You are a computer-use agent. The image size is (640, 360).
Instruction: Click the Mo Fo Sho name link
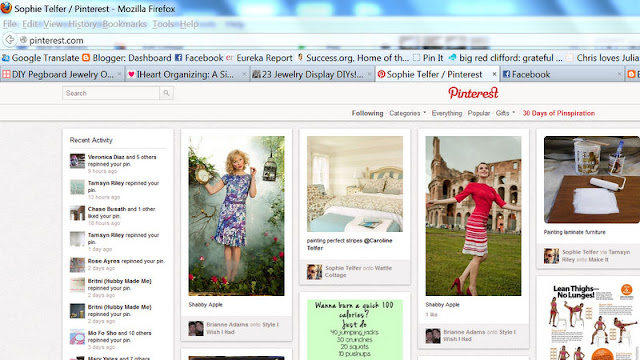pyautogui.click(x=102, y=333)
